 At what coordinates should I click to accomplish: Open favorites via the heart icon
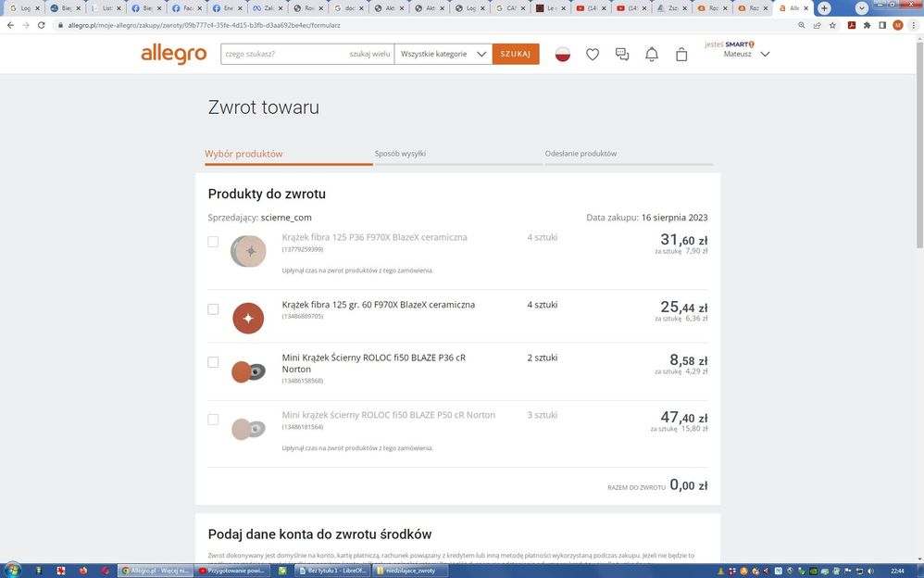pos(593,55)
